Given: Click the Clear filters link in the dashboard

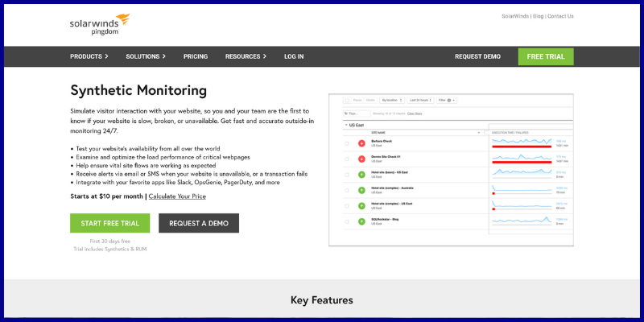Looking at the screenshot, I should 415,114.
